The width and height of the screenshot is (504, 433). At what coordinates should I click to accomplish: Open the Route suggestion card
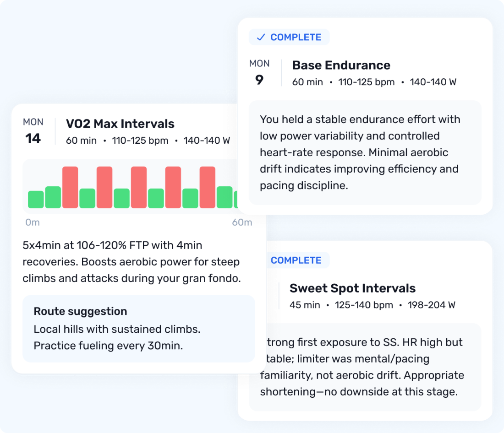(x=138, y=329)
